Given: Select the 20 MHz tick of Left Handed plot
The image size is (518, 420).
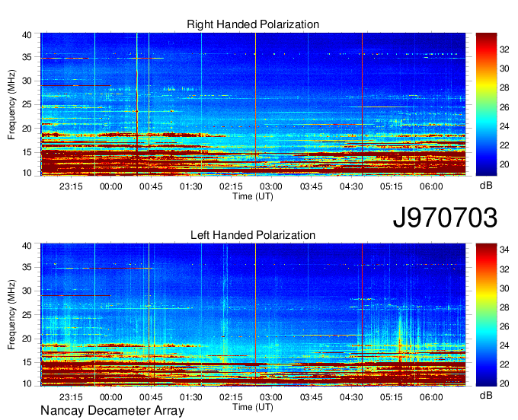Looking at the screenshot, I should pos(27,339).
